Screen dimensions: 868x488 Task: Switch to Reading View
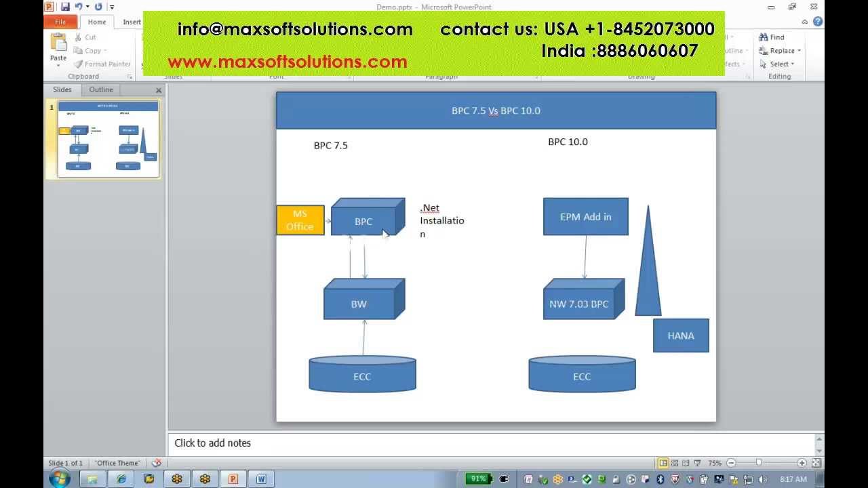tap(686, 463)
